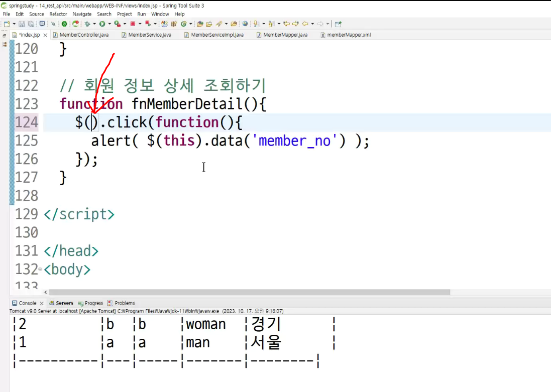The width and height of the screenshot is (551, 392).
Task: Click the Open Task folder icon
Action: 209,24
